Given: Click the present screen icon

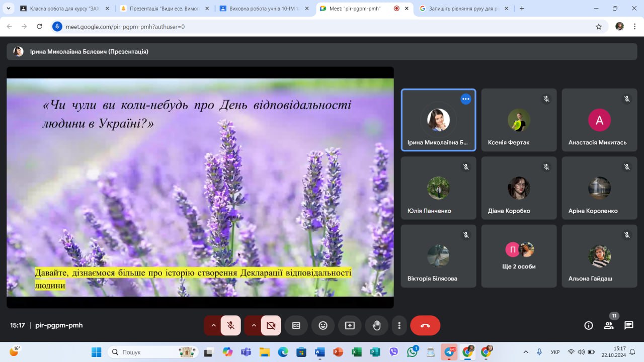Looking at the screenshot, I should (350, 325).
